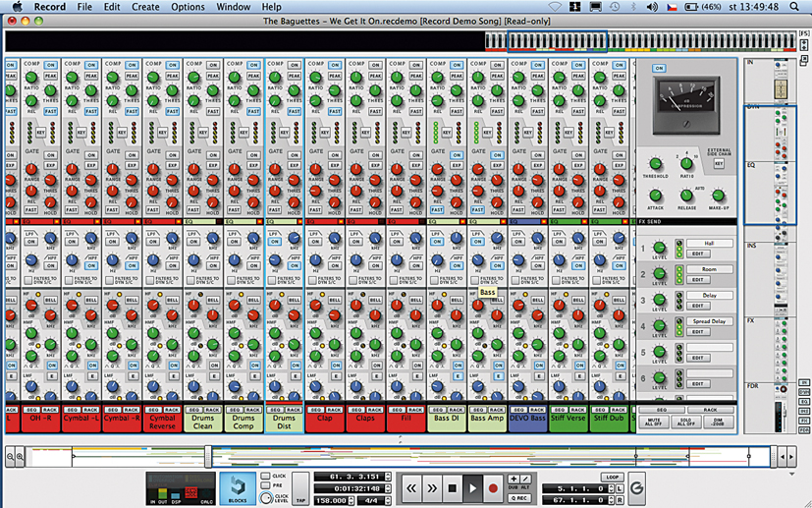Enable the PRE count-in checkbox
Screen dimensions: 812x508
pyautogui.click(x=266, y=485)
